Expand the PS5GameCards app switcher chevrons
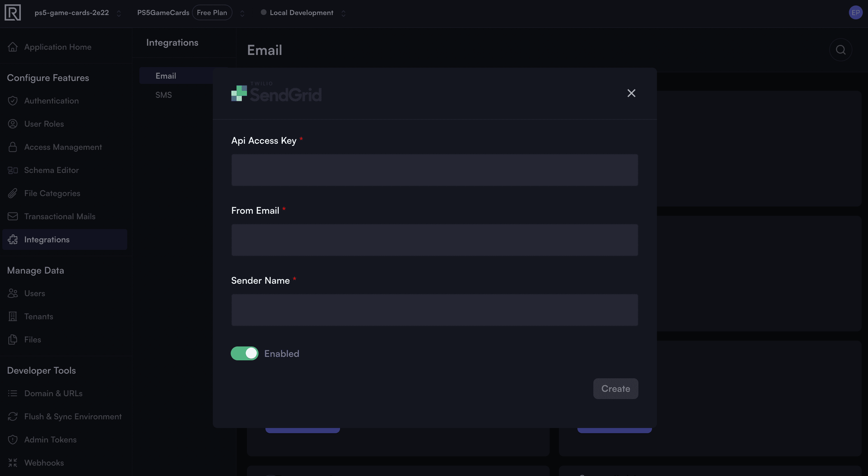This screenshot has height=476, width=868. (x=242, y=13)
